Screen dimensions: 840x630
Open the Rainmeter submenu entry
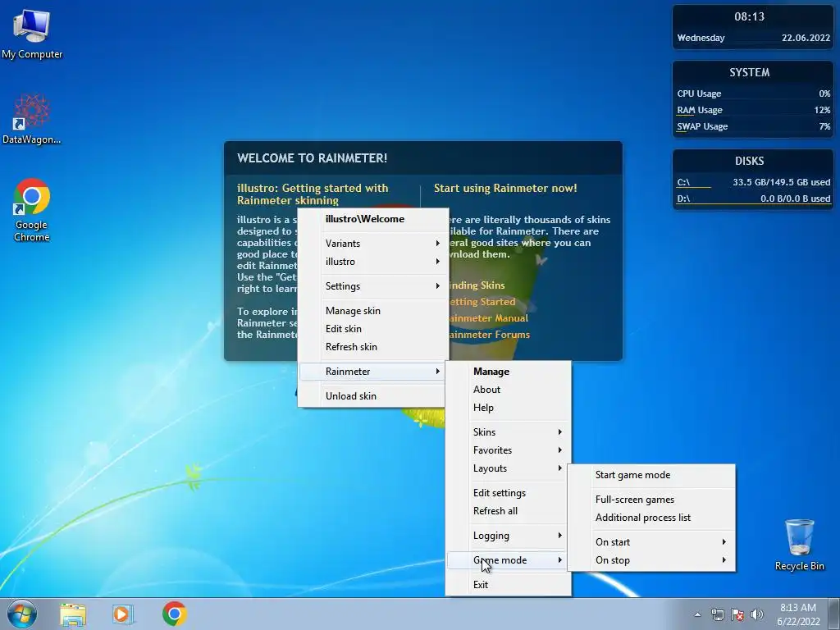coord(373,372)
